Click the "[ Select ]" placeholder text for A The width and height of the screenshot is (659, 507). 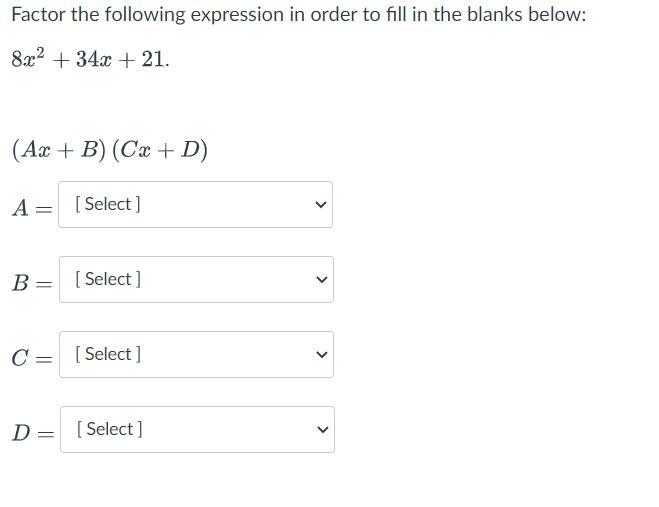(x=108, y=204)
